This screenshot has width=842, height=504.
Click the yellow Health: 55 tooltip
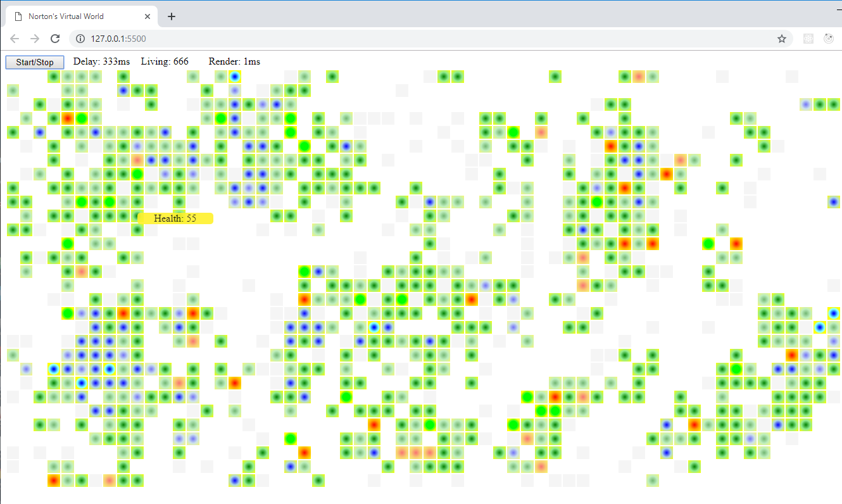point(175,218)
